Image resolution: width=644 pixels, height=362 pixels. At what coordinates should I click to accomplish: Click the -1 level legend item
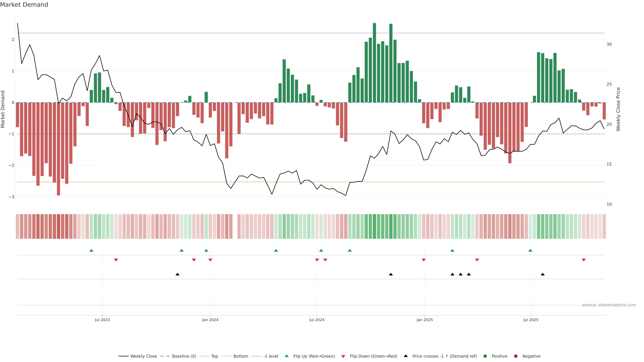click(271, 356)
